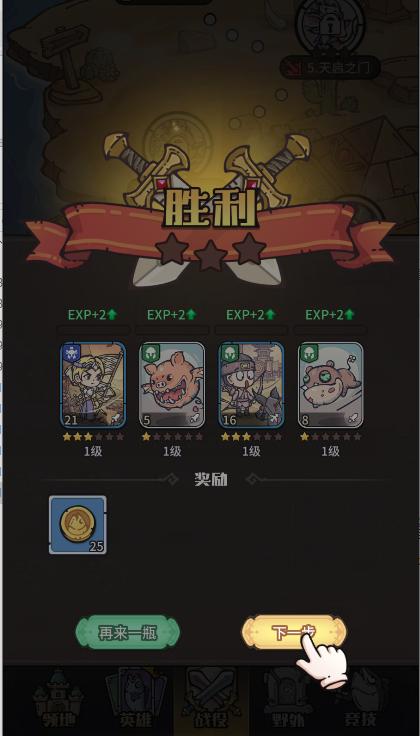Image resolution: width=420 pixels, height=736 pixels.
Task: Select the level 16 hat hero card
Action: point(251,385)
